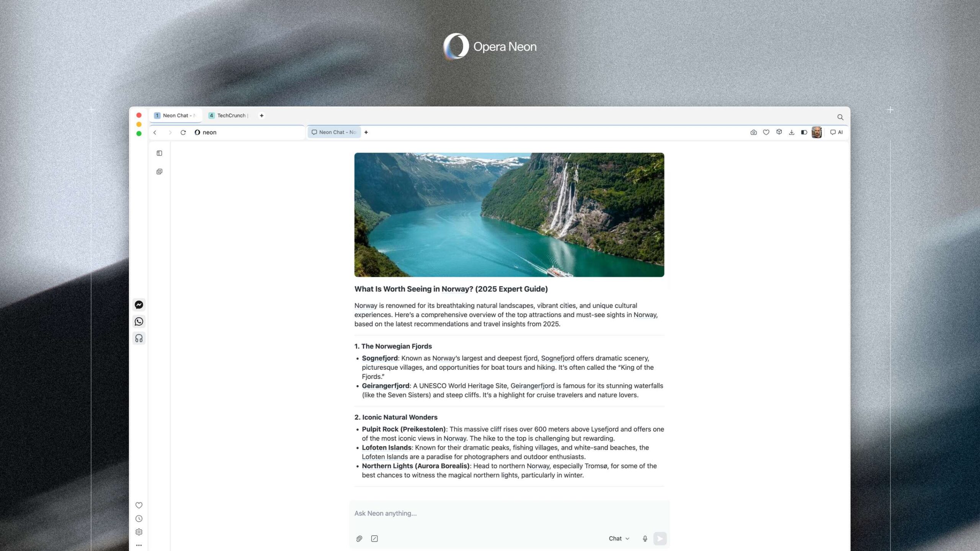
Task: Open the history clock icon in sidebar
Action: pos(139,519)
